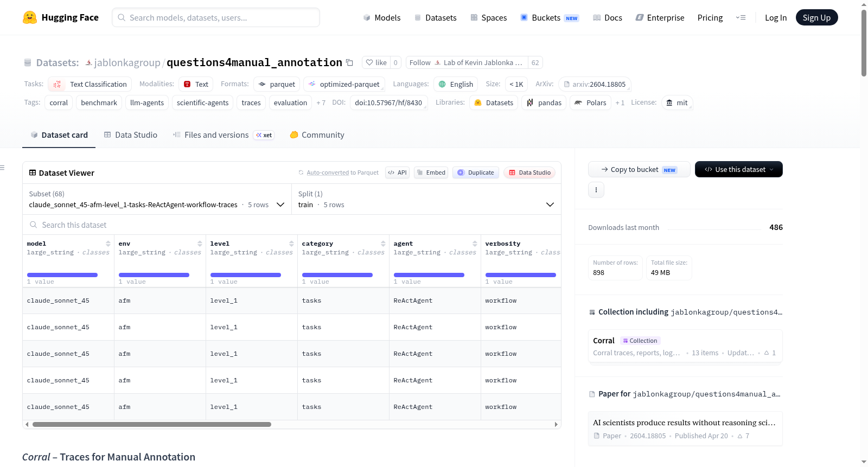Viewport: 868px width, 467px height.
Task: Select the Dataset card tab
Action: click(59, 135)
